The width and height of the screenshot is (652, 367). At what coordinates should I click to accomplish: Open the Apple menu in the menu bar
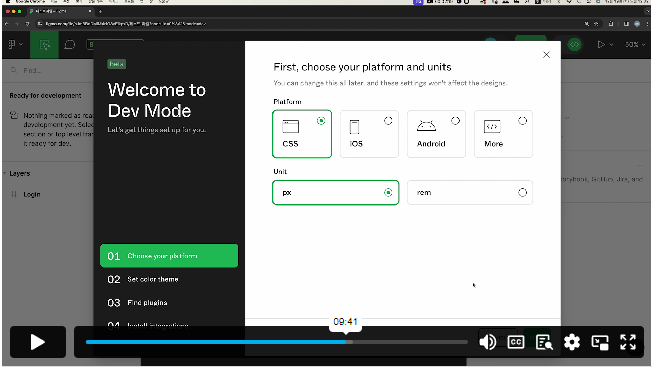8,2
